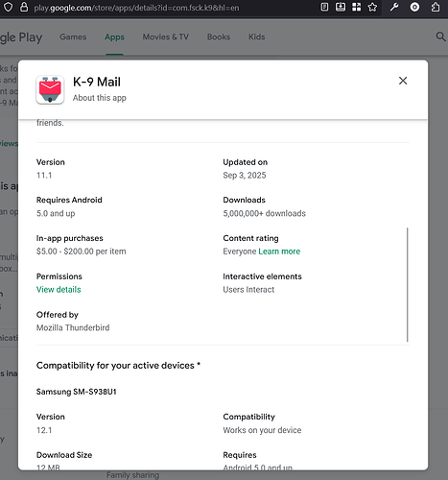The height and width of the screenshot is (480, 448).
Task: Click 'Mozilla Thunderbird' developer name
Action: (x=73, y=327)
